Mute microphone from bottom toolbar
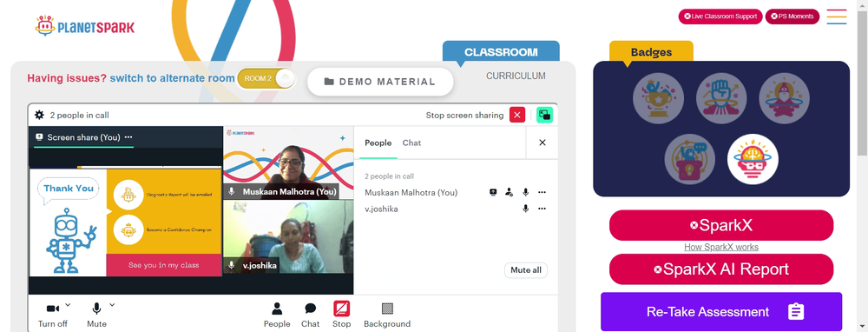Image resolution: width=868 pixels, height=332 pixels. [x=96, y=309]
